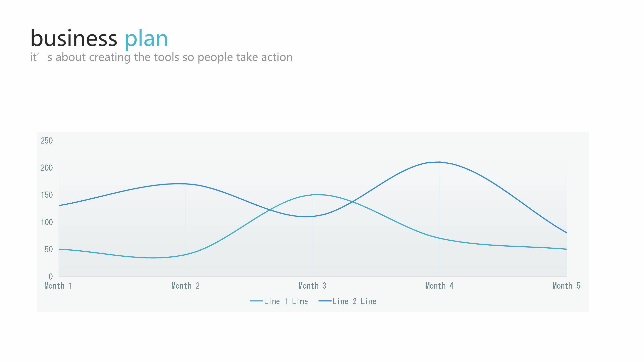
Task: Select the Month 4 axis label
Action: click(x=439, y=286)
